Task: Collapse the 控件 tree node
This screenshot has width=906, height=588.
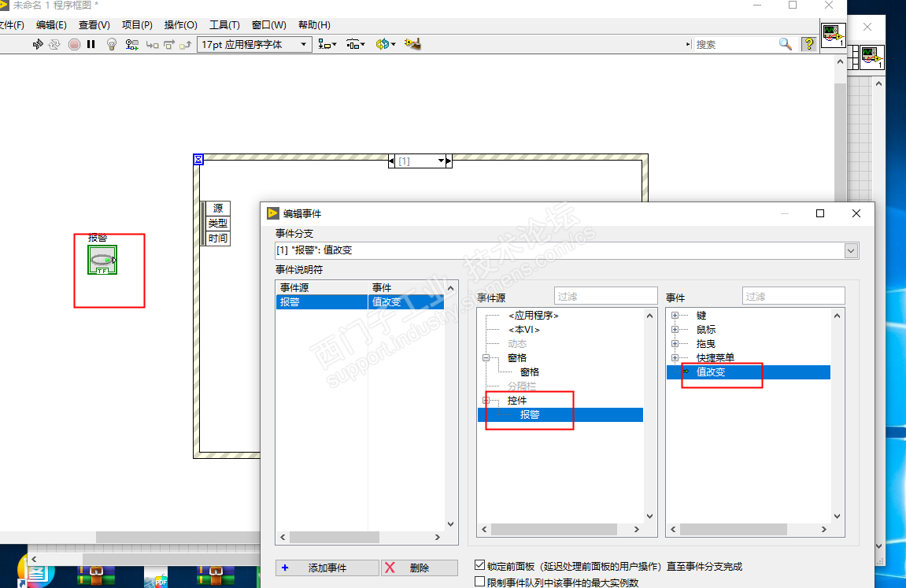Action: pos(486,401)
